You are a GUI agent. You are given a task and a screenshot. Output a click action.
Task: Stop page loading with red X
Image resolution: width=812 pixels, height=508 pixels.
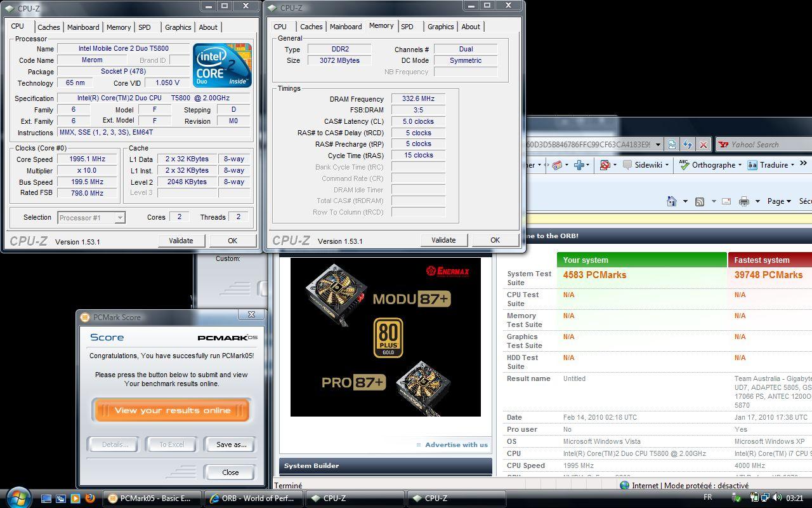click(703, 145)
